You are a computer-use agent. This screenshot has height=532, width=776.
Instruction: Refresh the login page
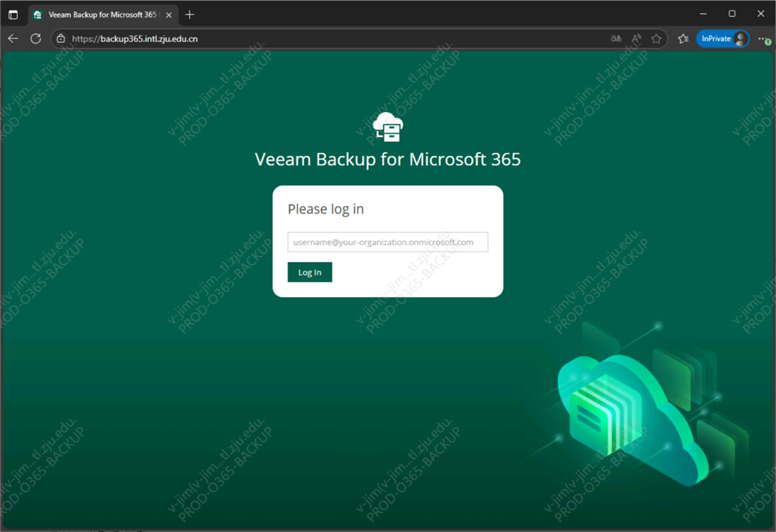(x=35, y=39)
